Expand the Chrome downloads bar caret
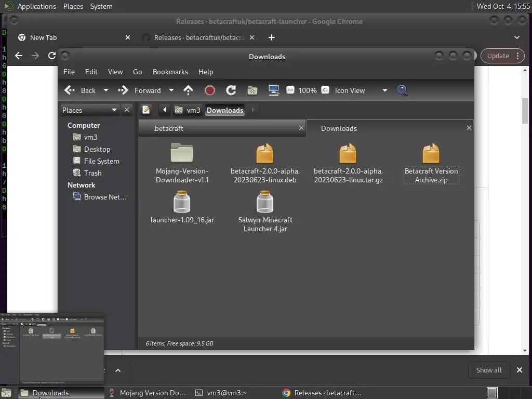The image size is (532, 399). (x=118, y=370)
